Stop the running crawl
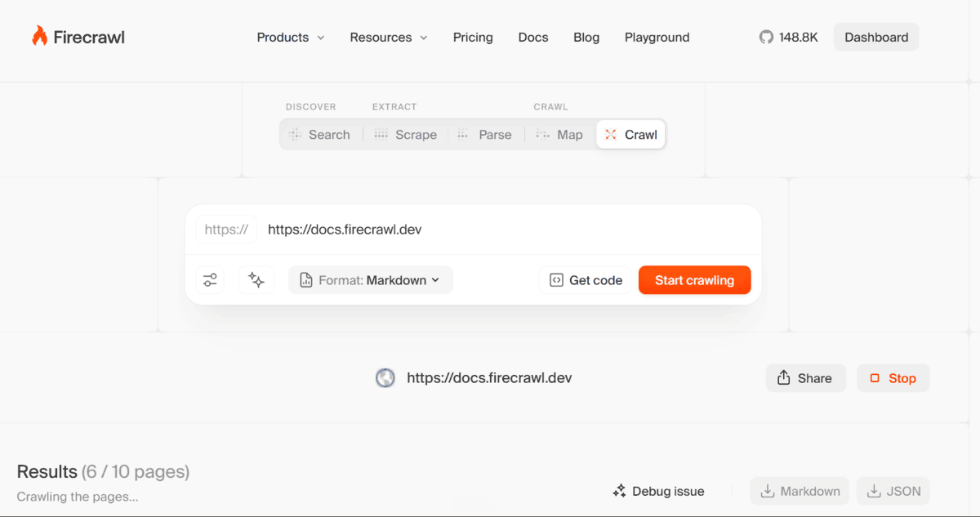980x517 pixels. point(893,378)
